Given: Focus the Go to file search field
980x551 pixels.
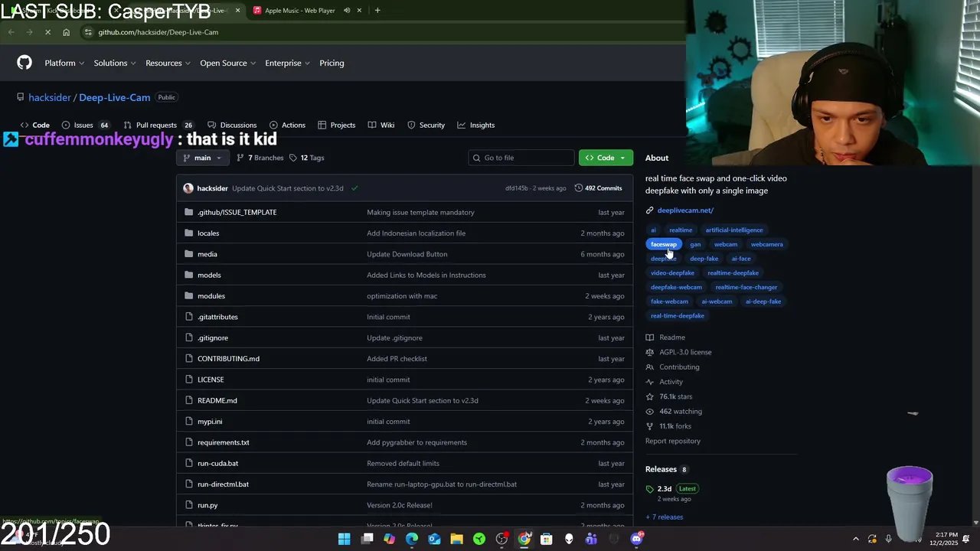Looking at the screenshot, I should pyautogui.click(x=521, y=158).
